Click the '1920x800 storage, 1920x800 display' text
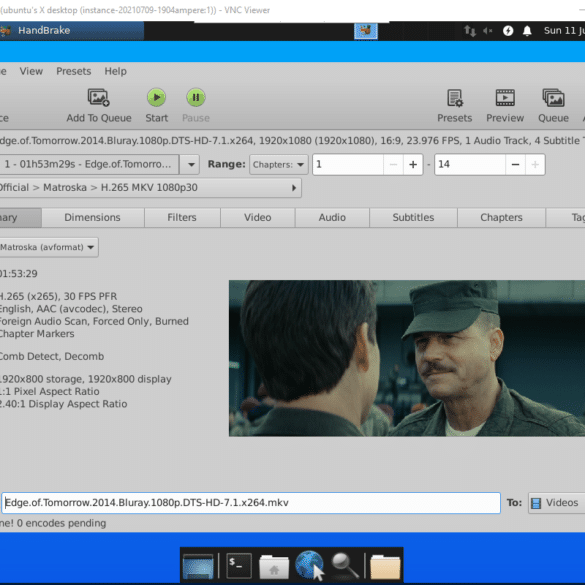 85,379
